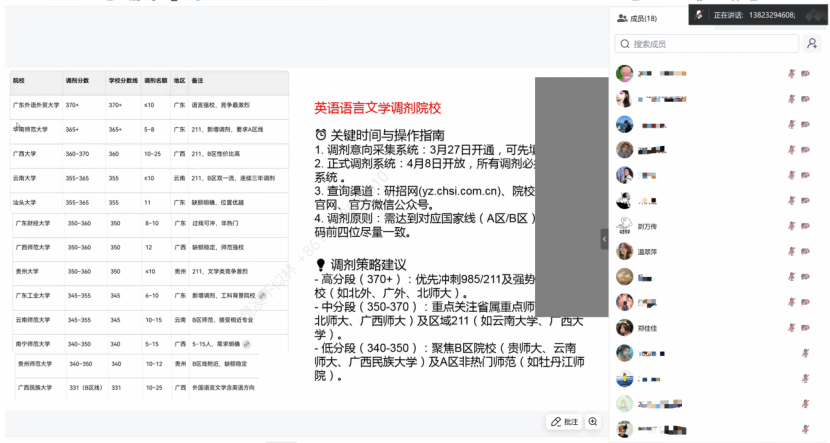Click microphone icon for member 郑佳佳

pyautogui.click(x=791, y=327)
